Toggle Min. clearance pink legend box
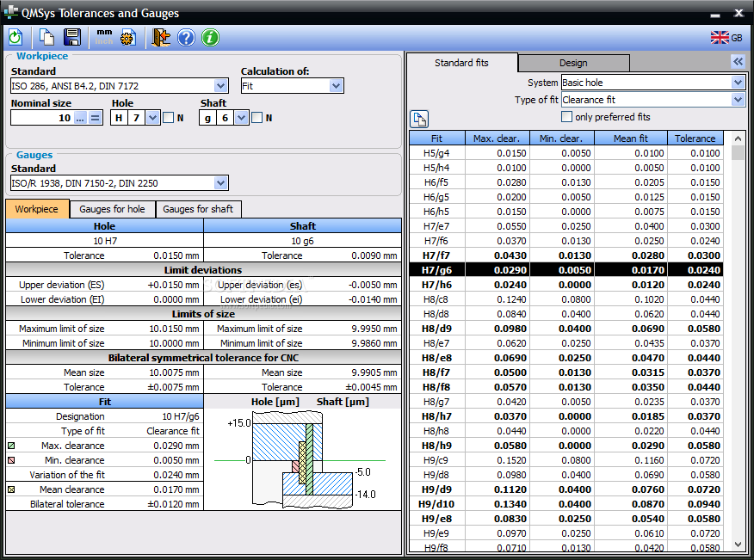 click(x=11, y=460)
